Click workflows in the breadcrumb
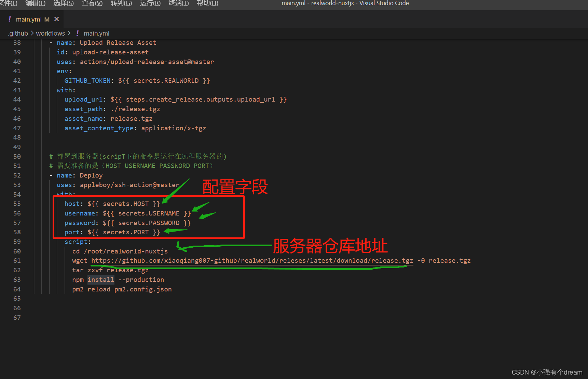The height and width of the screenshot is (379, 588). pyautogui.click(x=50, y=33)
